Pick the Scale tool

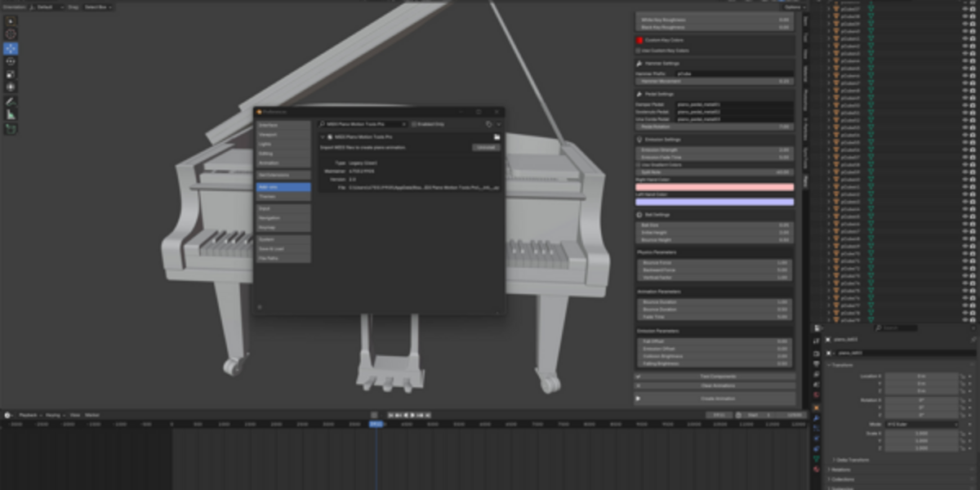coord(11,74)
